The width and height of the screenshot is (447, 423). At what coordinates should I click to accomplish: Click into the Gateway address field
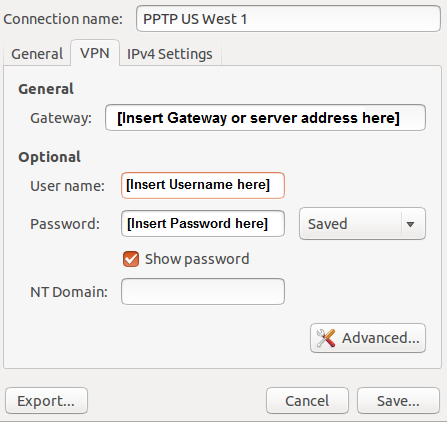(265, 118)
